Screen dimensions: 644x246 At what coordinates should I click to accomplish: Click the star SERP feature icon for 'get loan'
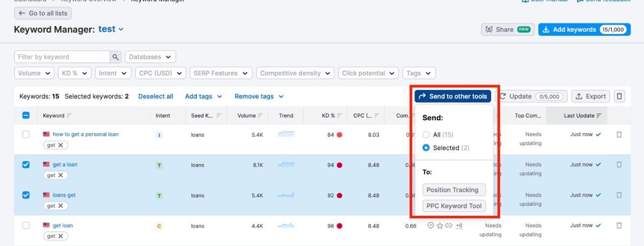click(440, 225)
